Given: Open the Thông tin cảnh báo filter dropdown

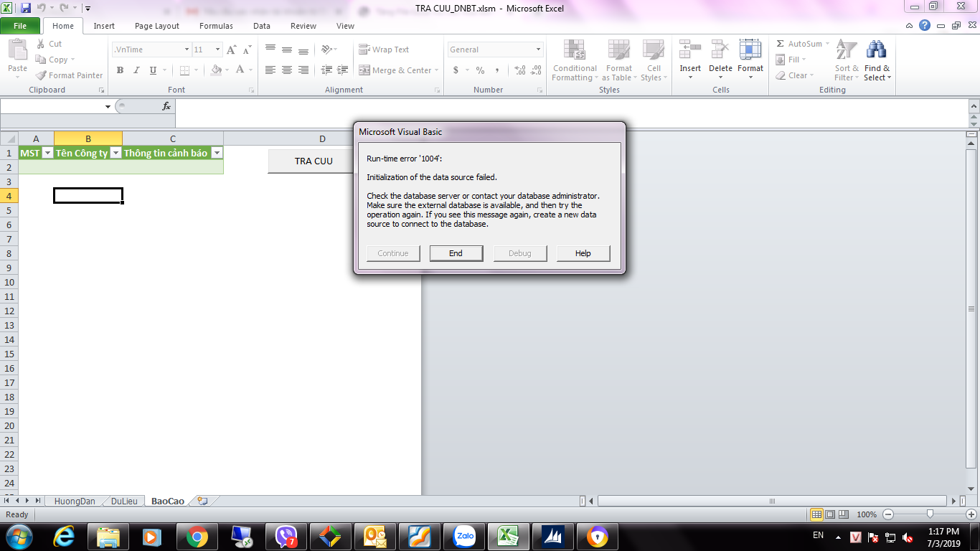Looking at the screenshot, I should (216, 153).
